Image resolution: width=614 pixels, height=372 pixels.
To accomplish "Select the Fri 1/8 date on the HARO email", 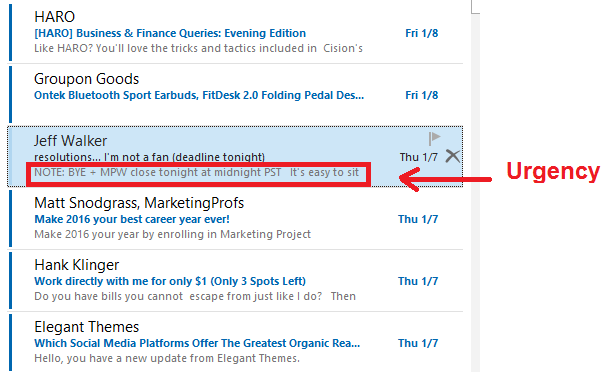I will [422, 33].
